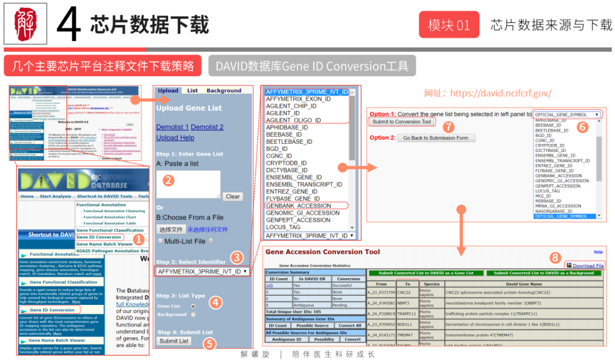
Task: Select GENBANK_ACCESSION in the identifier list
Action: click(x=298, y=205)
